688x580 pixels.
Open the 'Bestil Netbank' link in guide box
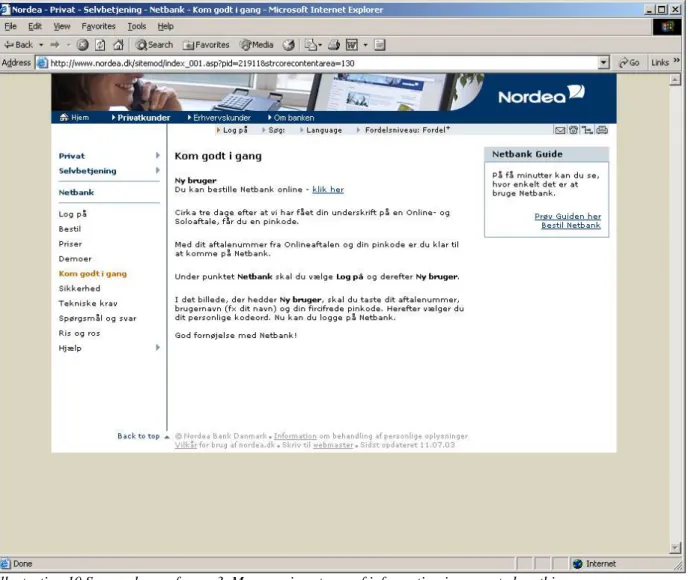point(571,225)
